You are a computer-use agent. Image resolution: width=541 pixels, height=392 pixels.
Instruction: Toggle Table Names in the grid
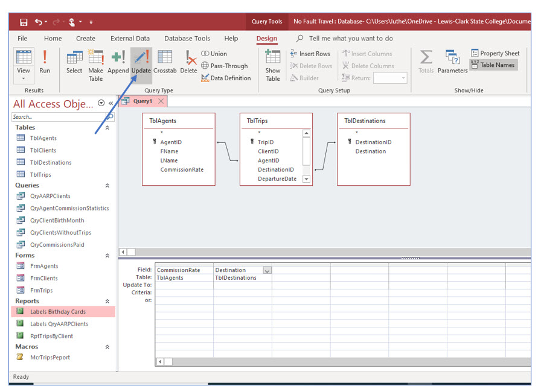493,65
